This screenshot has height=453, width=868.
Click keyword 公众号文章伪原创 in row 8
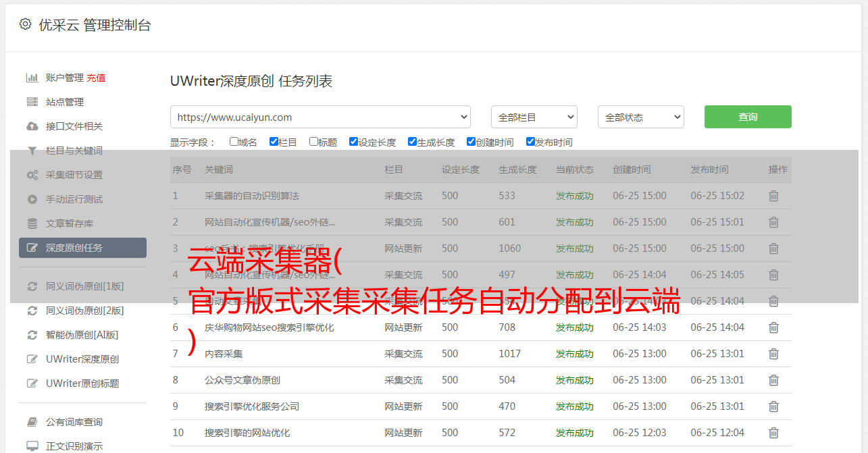pyautogui.click(x=242, y=380)
